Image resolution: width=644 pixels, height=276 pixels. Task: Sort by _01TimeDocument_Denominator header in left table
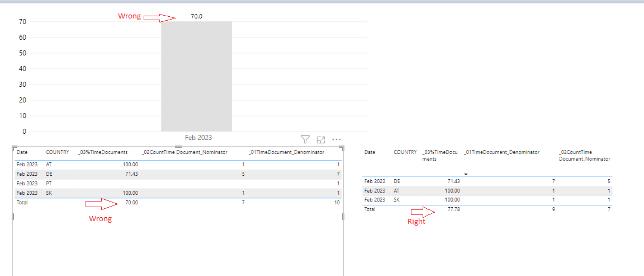(x=286, y=152)
